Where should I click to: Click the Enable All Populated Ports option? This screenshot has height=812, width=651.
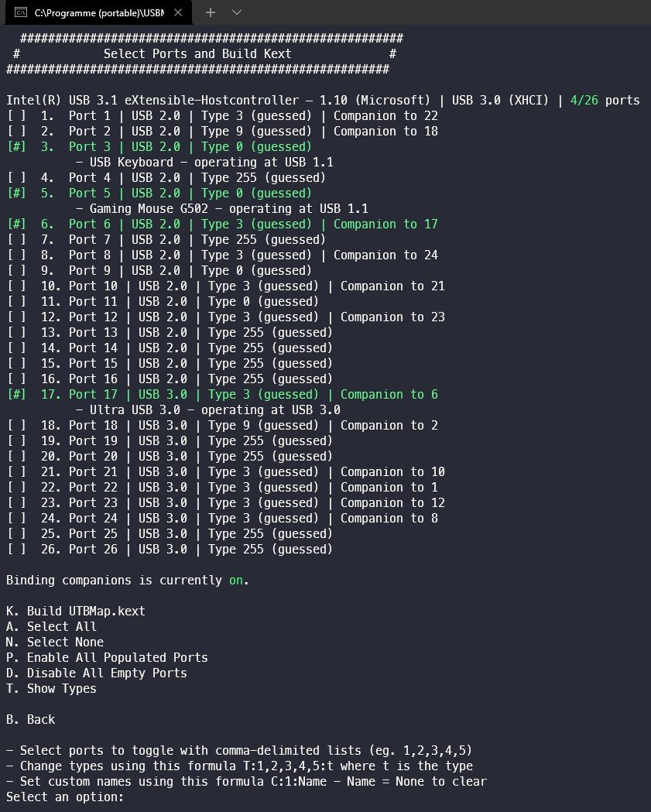click(107, 658)
